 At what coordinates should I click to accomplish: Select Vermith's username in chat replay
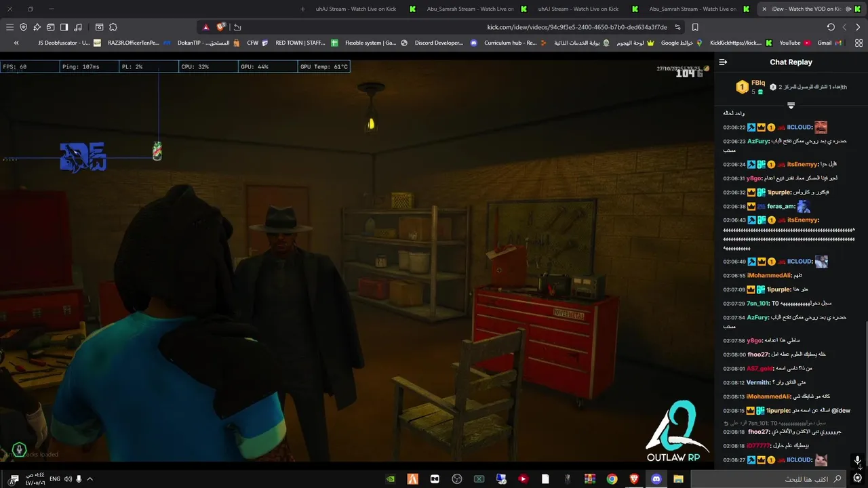click(x=758, y=383)
